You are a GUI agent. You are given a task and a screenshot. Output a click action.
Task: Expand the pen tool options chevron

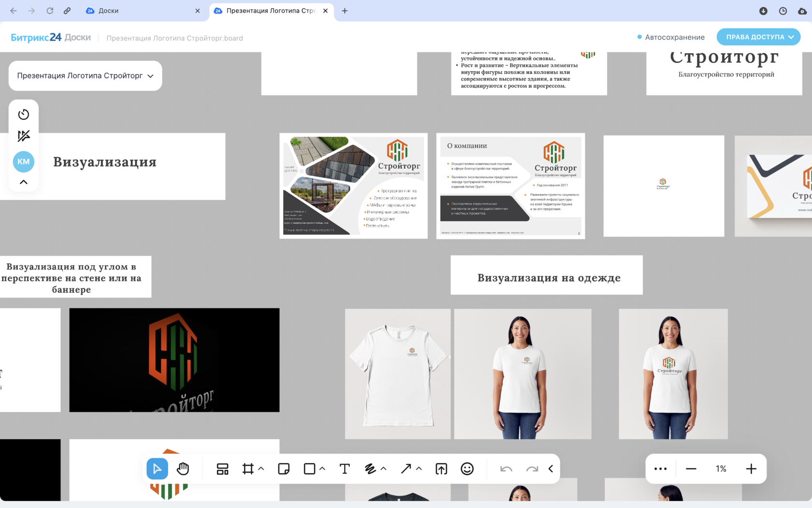[384, 469]
